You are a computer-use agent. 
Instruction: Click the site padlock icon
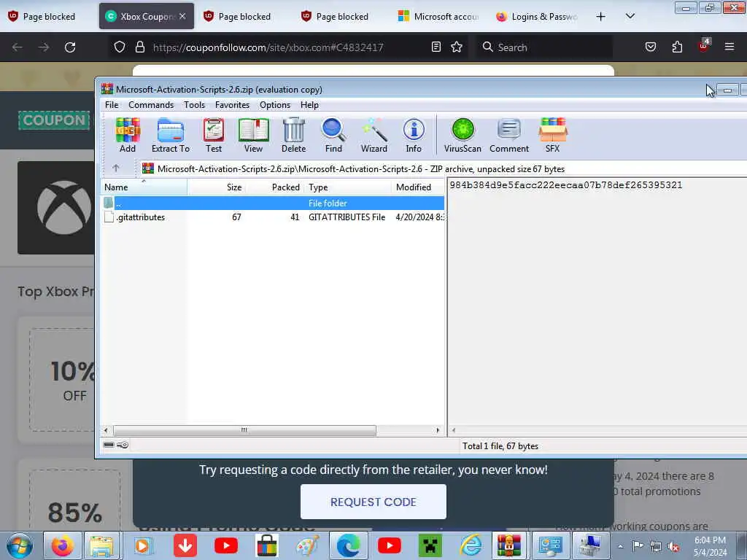coord(139,47)
